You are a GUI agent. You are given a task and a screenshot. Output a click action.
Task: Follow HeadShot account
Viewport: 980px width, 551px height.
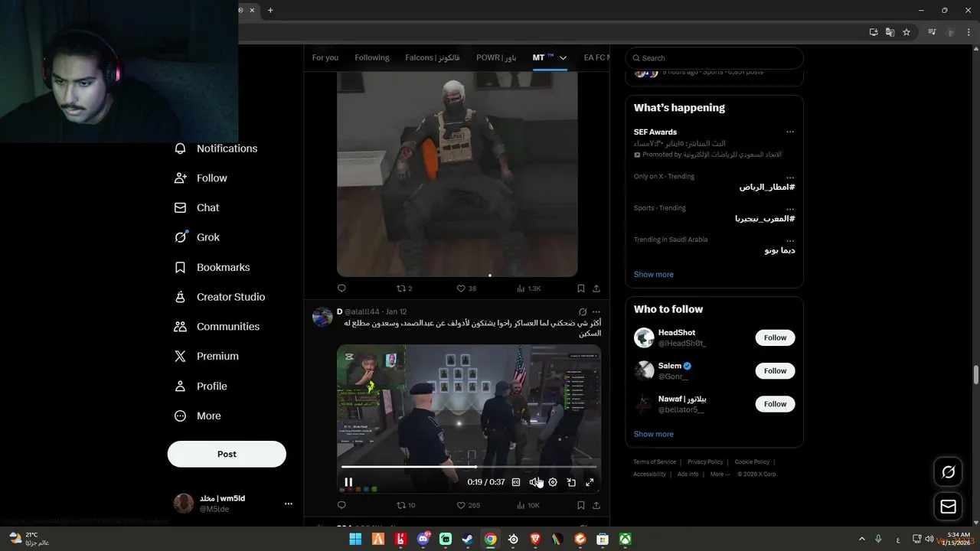775,337
